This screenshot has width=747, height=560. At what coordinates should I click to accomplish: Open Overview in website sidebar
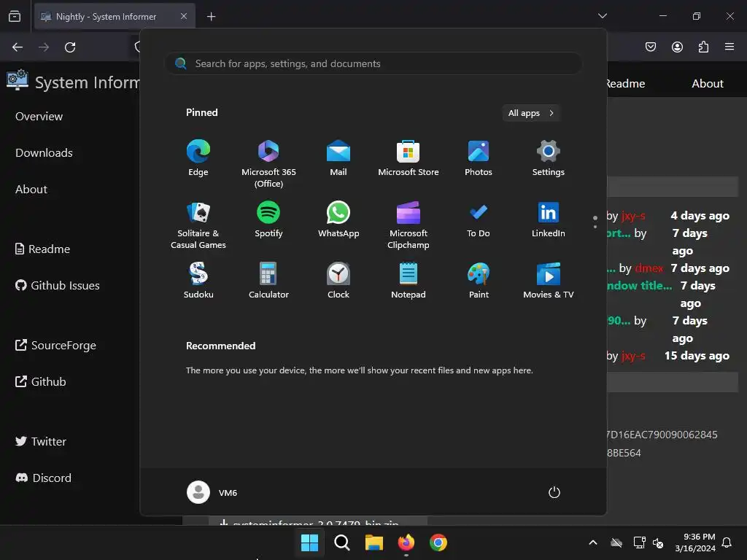point(39,116)
